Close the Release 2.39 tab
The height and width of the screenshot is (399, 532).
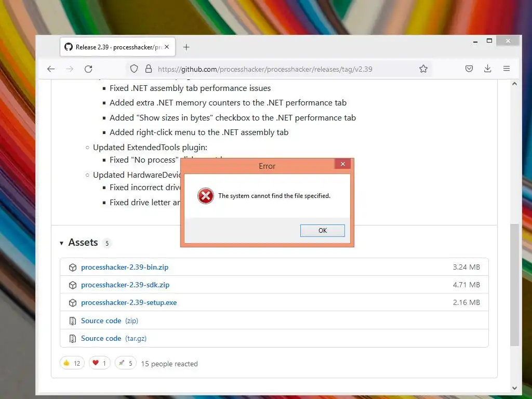click(x=167, y=47)
